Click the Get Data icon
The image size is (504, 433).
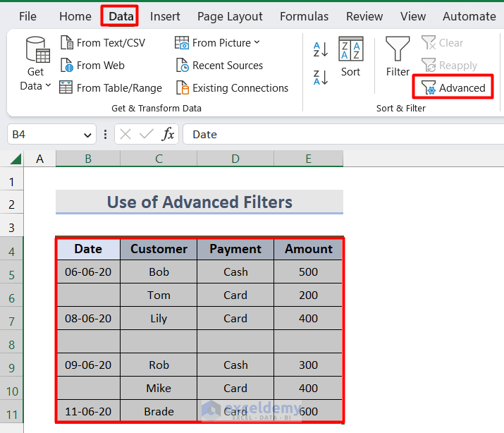pos(36,51)
